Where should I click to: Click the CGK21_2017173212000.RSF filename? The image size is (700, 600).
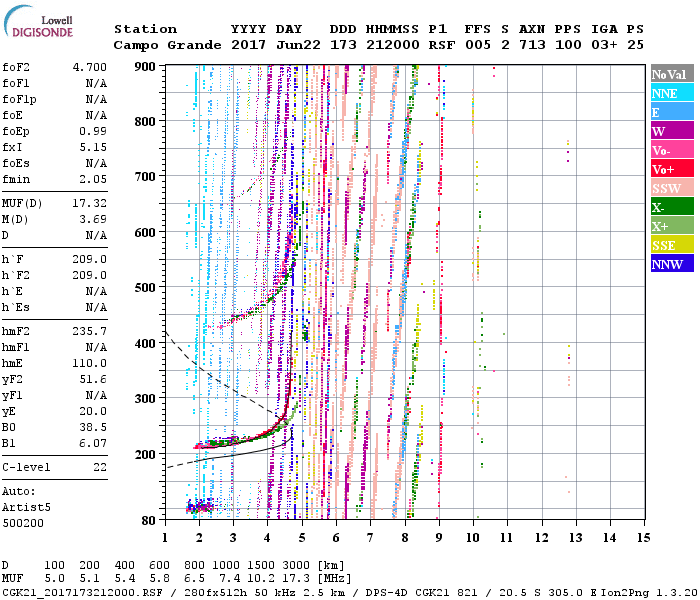(82, 592)
